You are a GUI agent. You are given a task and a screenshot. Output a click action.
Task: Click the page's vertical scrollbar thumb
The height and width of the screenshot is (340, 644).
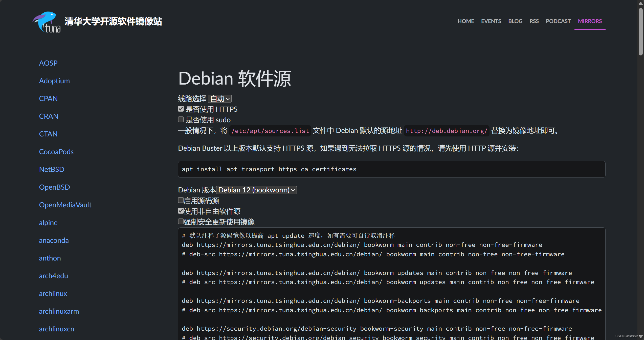pos(640,32)
